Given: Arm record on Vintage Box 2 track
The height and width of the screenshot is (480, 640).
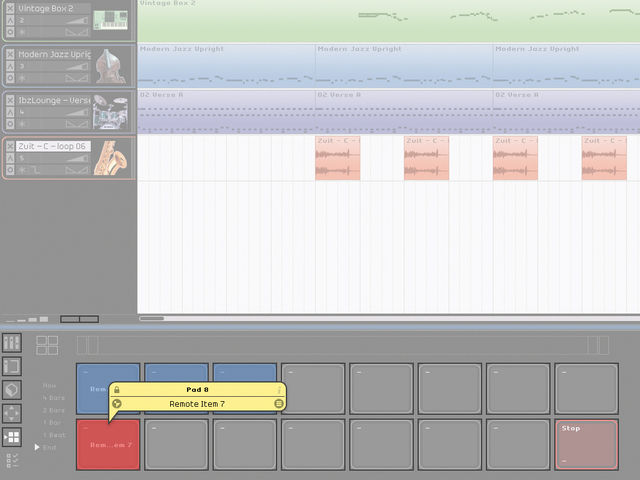Looking at the screenshot, I should 10,32.
